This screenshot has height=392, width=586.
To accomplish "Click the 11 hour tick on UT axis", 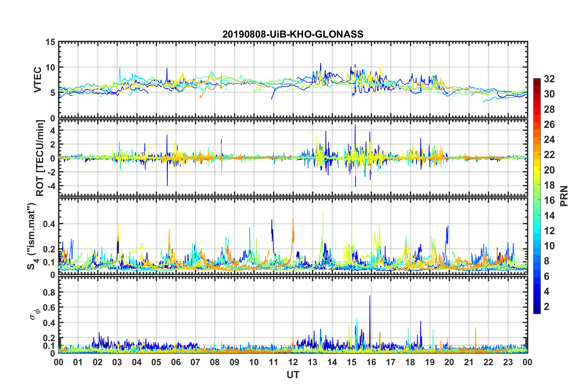I will click(274, 362).
